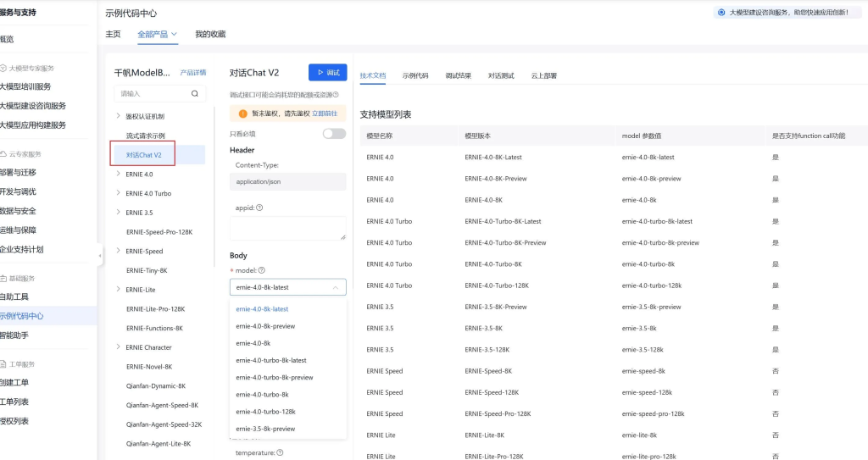Follow the 立即前往 authorization link
Viewport: 868px width, 460px height.
click(325, 113)
